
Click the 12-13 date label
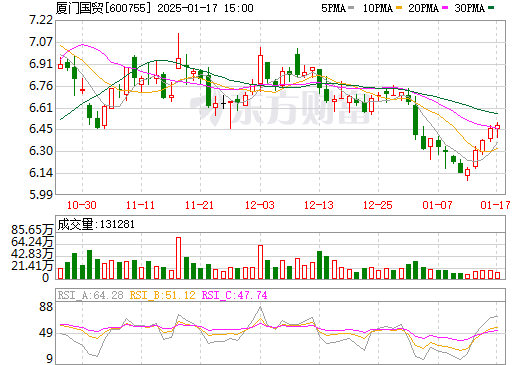pyautogui.click(x=319, y=205)
